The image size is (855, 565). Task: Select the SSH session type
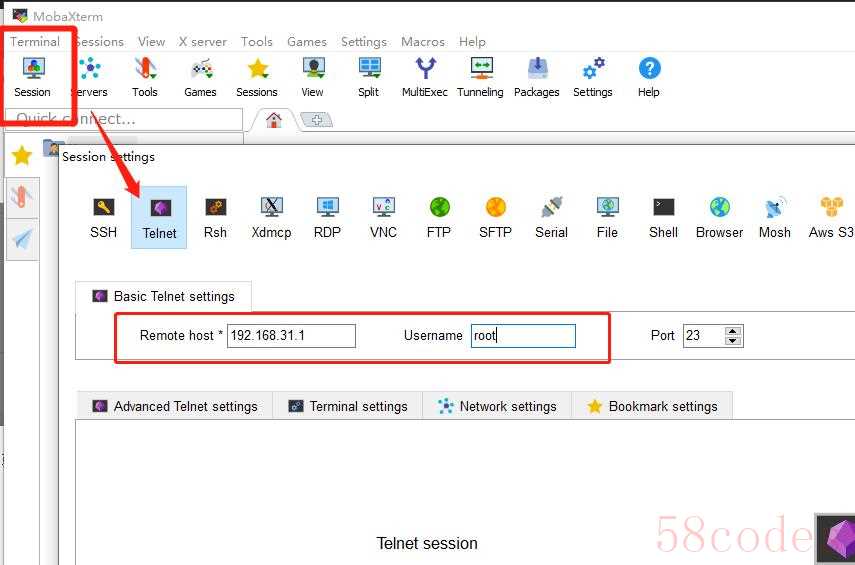(104, 218)
